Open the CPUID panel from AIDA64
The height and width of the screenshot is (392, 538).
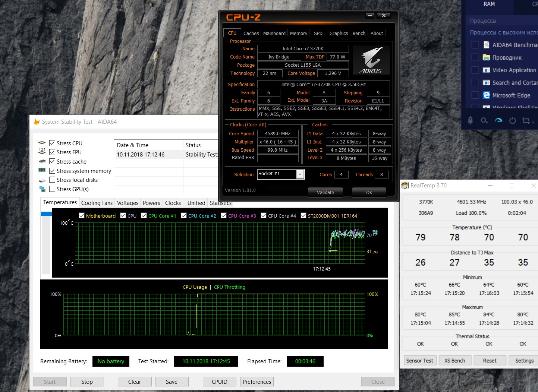pos(220,382)
